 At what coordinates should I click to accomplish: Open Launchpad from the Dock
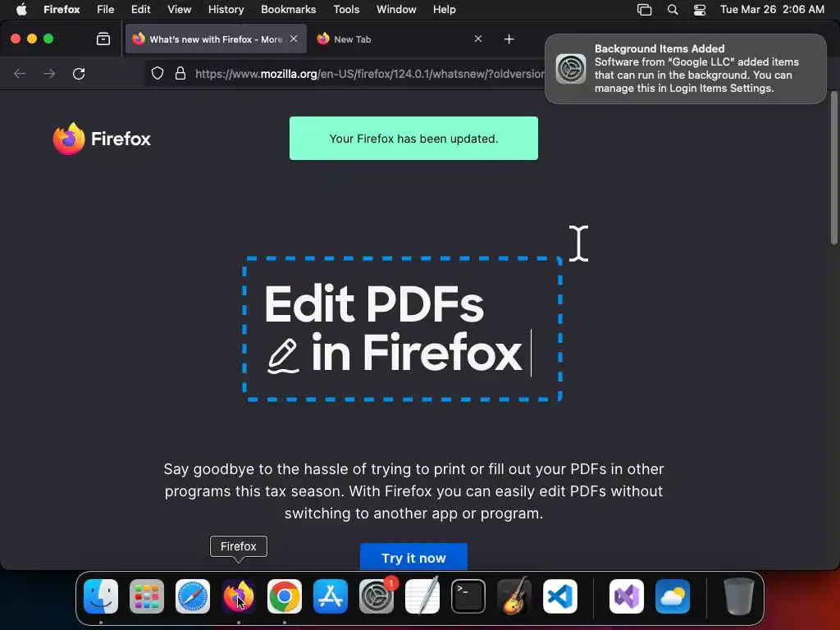pyautogui.click(x=147, y=596)
